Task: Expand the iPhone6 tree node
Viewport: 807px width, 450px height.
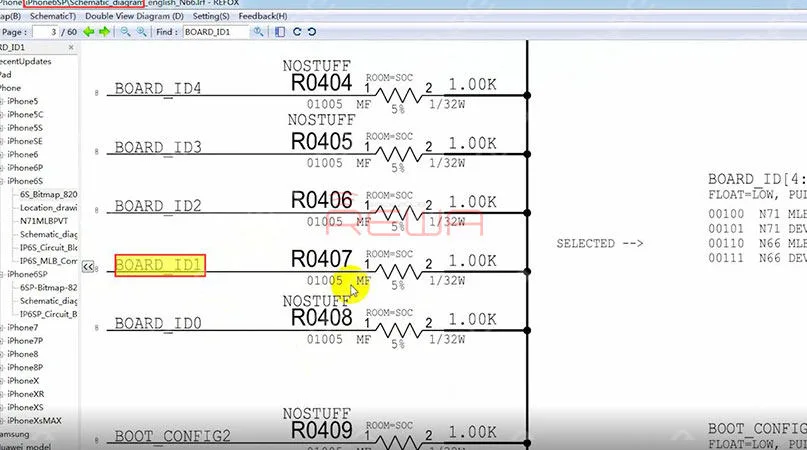Action: coord(2,155)
